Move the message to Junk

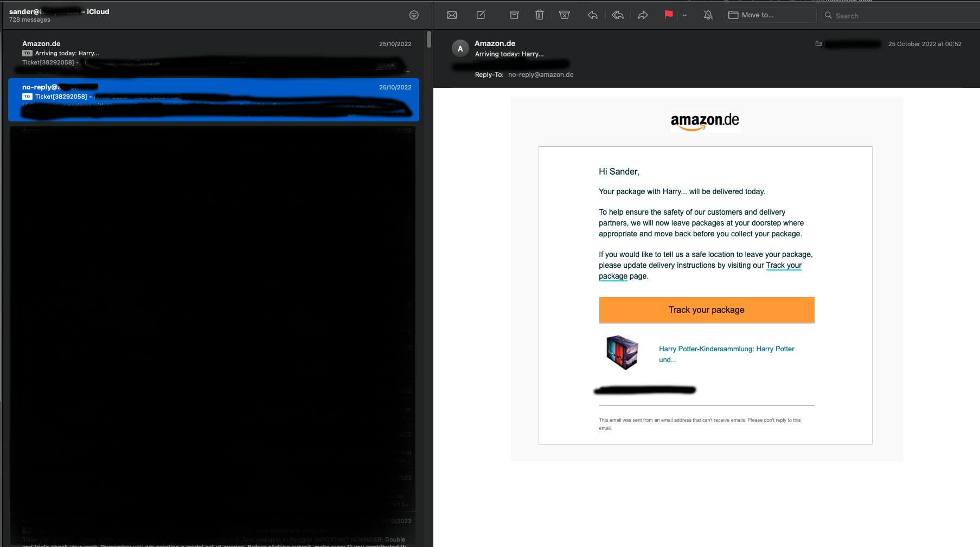565,15
